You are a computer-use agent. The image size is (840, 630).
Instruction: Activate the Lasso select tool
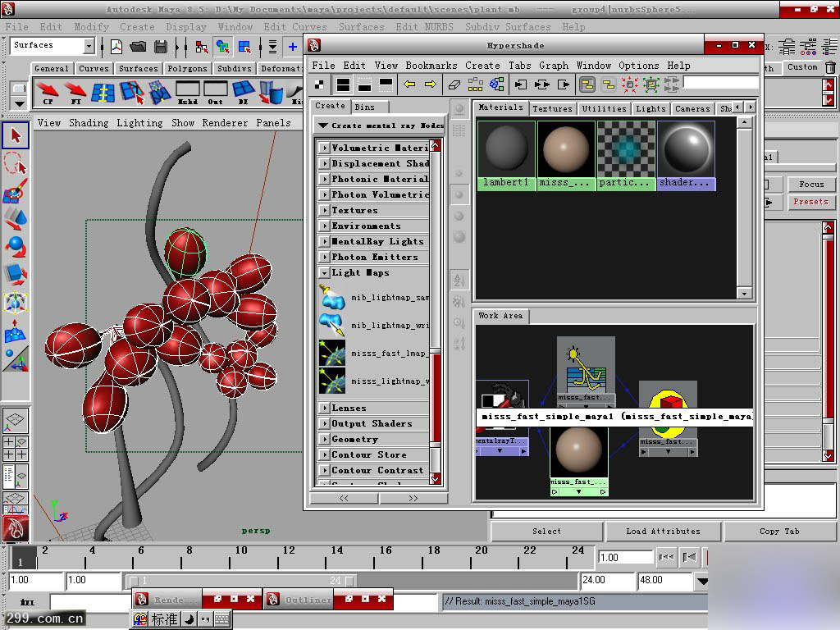(x=16, y=163)
